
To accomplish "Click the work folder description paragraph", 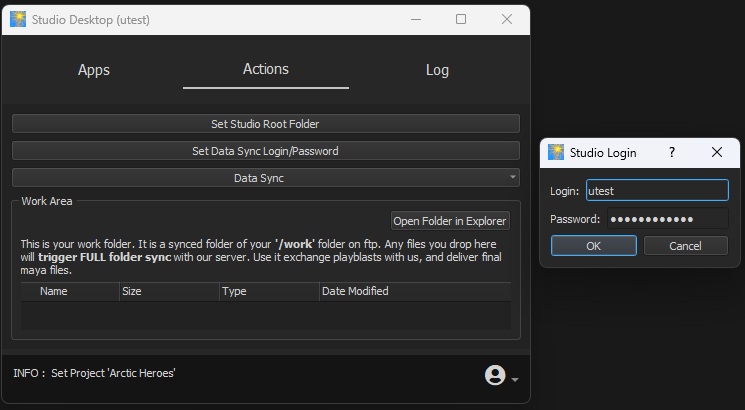I will click(261, 257).
